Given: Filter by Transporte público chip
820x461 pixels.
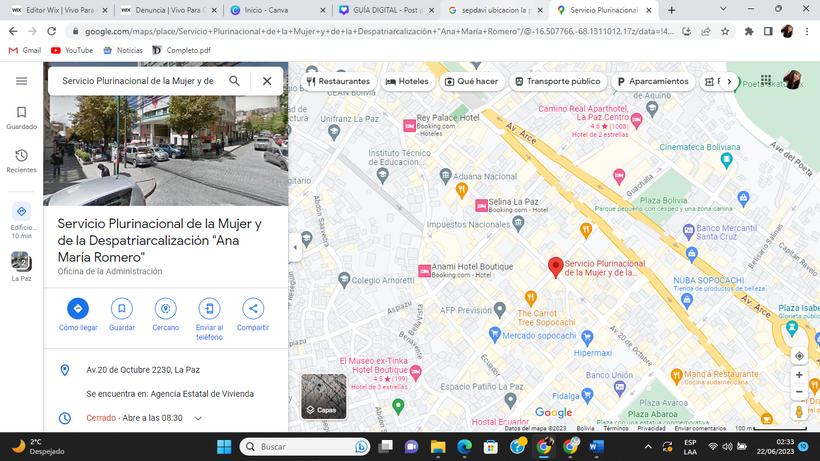Looking at the screenshot, I should [x=557, y=82].
